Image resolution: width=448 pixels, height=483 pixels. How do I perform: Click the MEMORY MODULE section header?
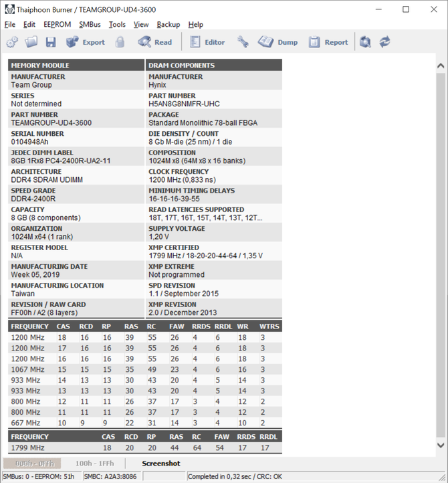76,66
